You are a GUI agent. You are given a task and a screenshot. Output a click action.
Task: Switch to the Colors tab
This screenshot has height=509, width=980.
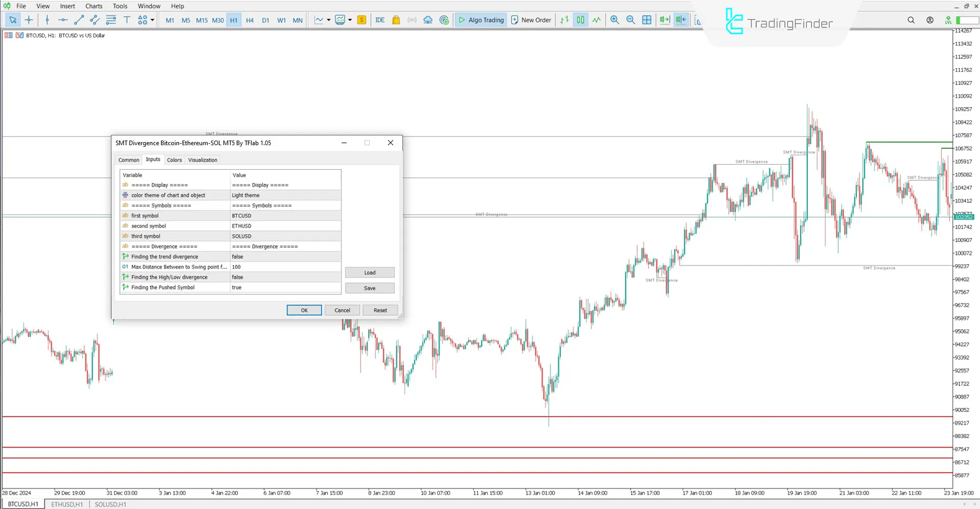point(174,160)
